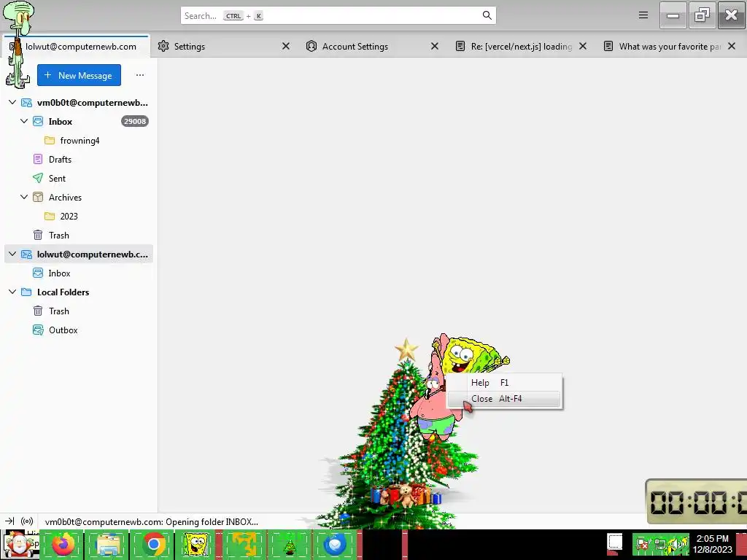Open the Sent folder
The height and width of the screenshot is (560, 747).
pyautogui.click(x=79, y=179)
